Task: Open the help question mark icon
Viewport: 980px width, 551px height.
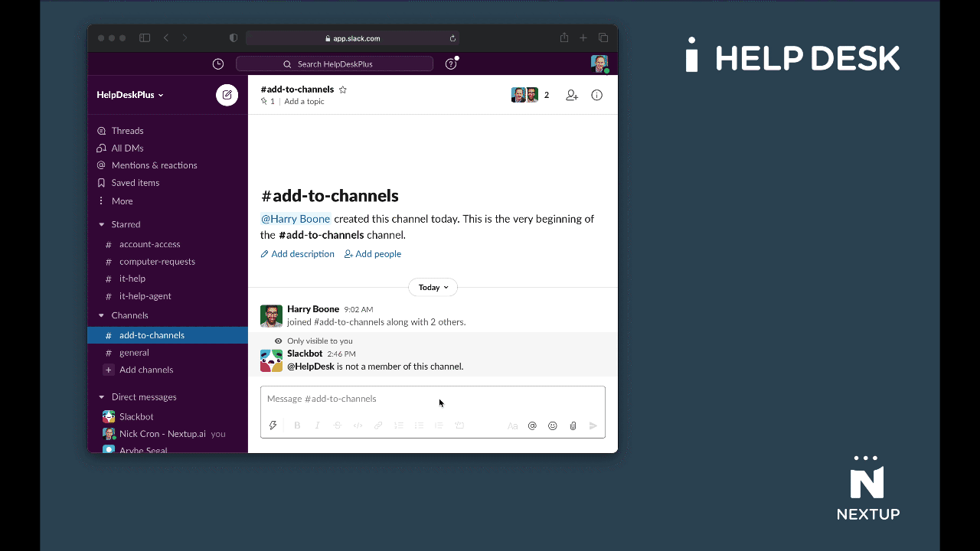Action: pos(451,64)
